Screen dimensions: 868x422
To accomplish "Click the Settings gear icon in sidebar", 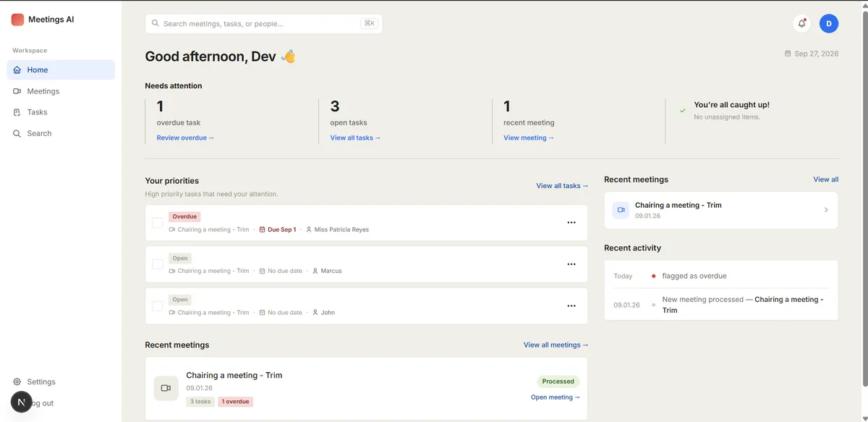I will pyautogui.click(x=17, y=381).
